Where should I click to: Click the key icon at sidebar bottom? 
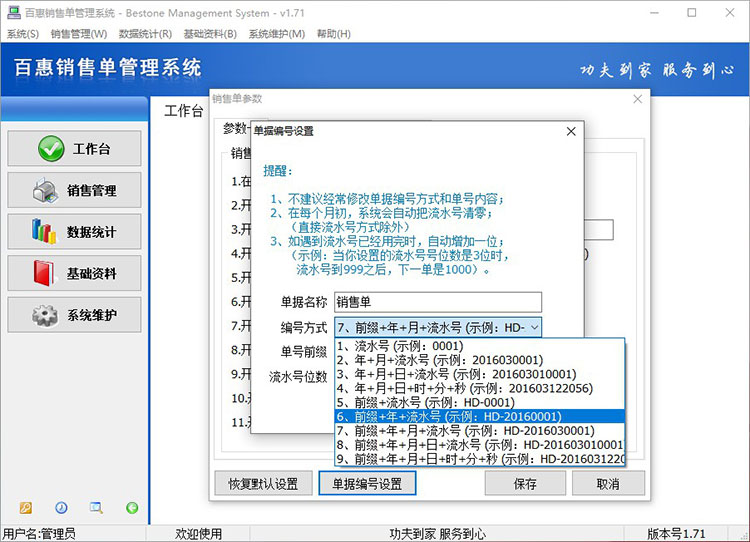pos(25,508)
